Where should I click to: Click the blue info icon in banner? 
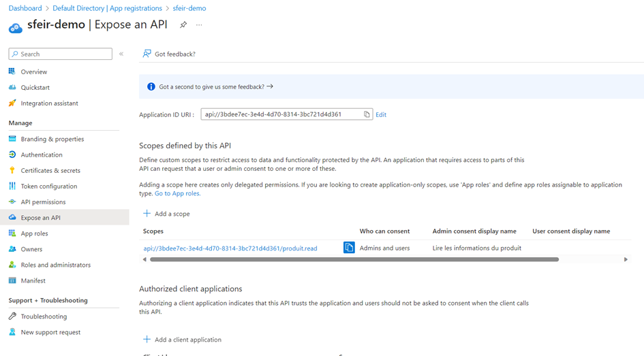click(x=151, y=86)
